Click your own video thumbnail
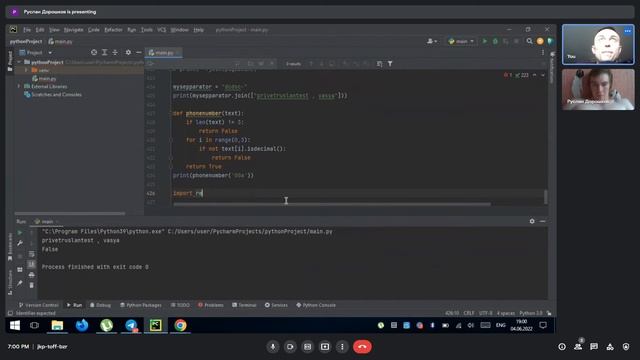Viewport: 640px width, 360px height. pyautogui.click(x=598, y=44)
